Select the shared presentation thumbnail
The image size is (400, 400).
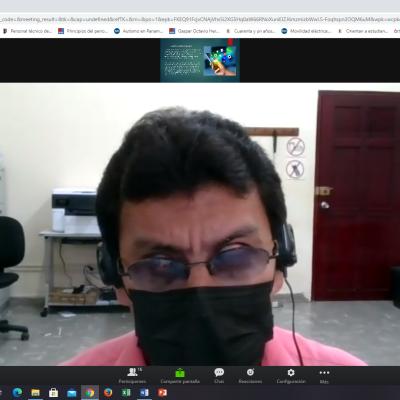[200, 60]
